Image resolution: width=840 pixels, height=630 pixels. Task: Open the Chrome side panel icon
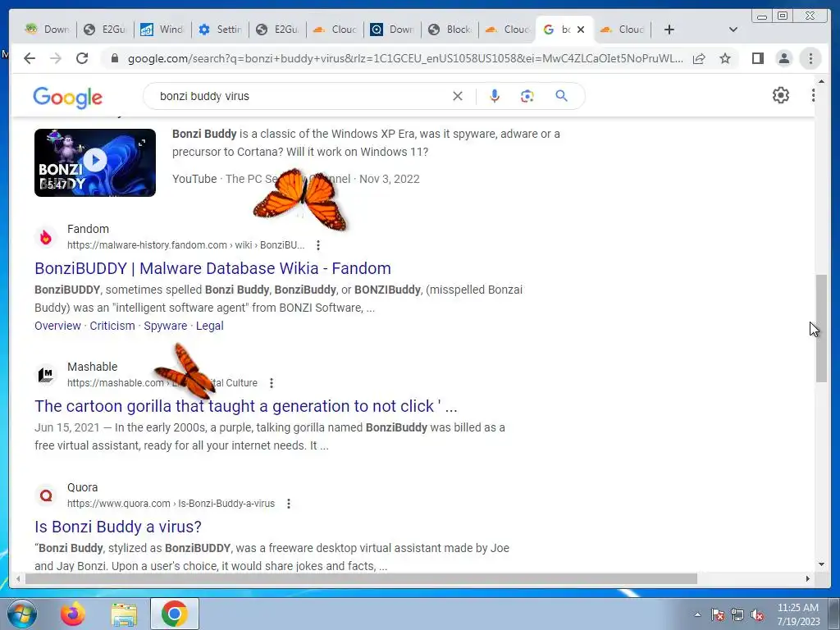coord(757,58)
